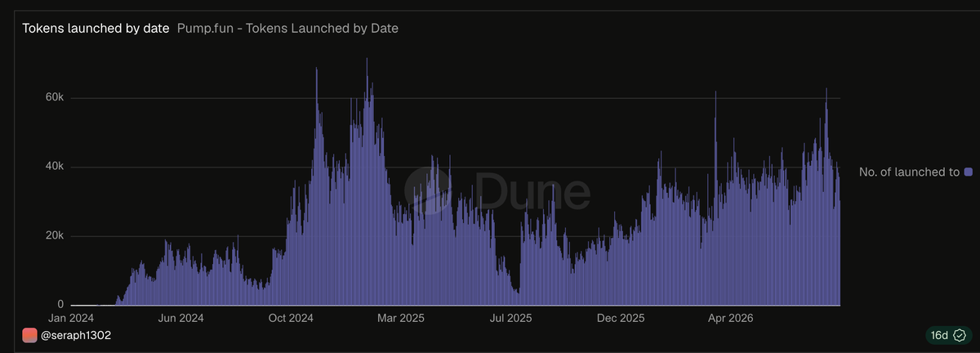Open the 'Tokens launched by date' chart title
This screenshot has width=980, height=353.
(x=96, y=28)
